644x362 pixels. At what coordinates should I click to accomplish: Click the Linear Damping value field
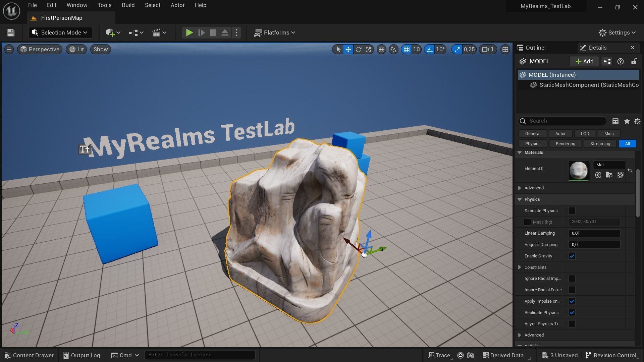pos(594,233)
